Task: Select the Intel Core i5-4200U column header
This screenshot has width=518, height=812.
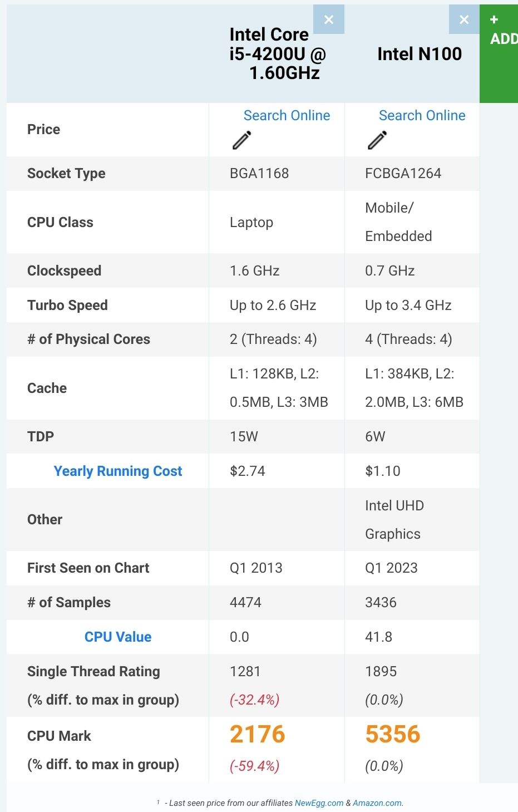Action: tap(268, 50)
